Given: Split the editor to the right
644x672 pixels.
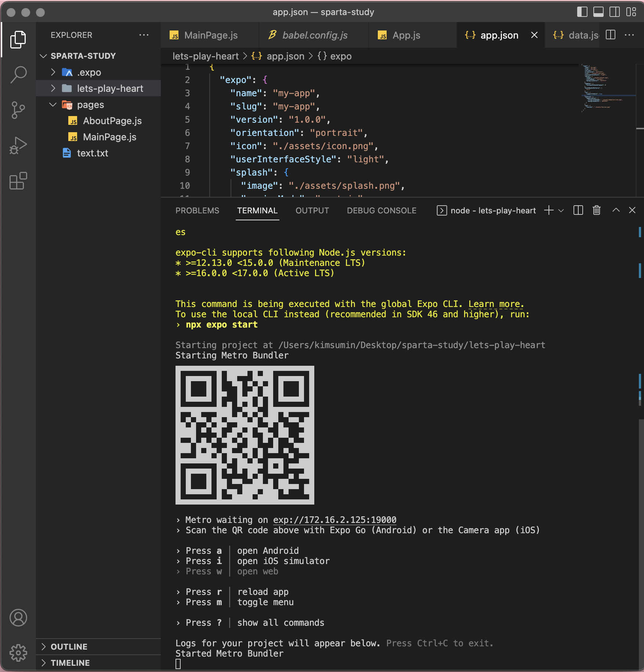Looking at the screenshot, I should tap(611, 35).
